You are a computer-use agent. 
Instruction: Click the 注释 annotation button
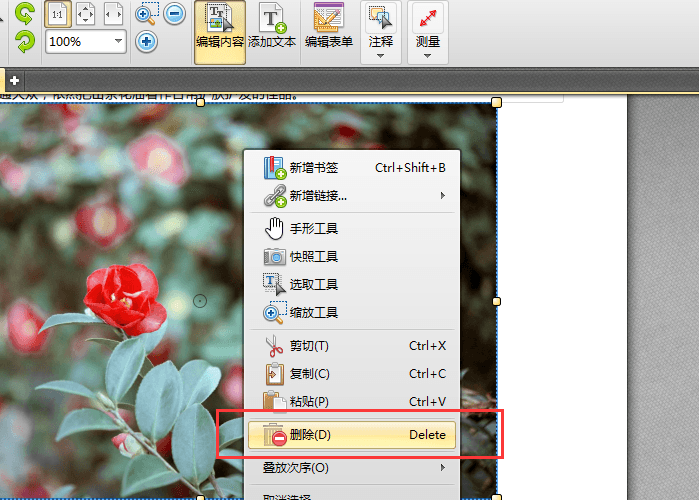pyautogui.click(x=381, y=26)
